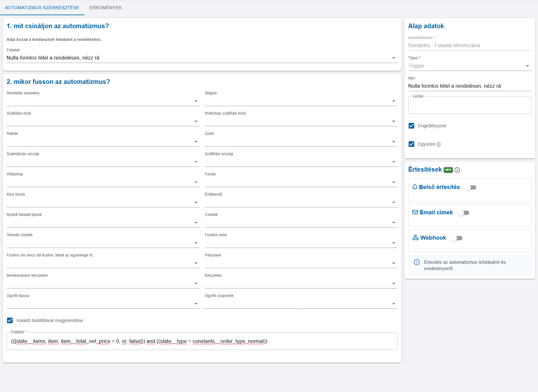The image size is (538, 392).
Task: Open the Szállítási ország dropdown
Action: point(301,162)
